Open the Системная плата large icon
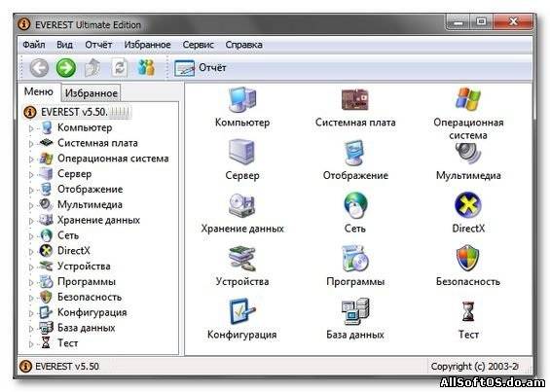This screenshot has width=550, height=392. 355,99
